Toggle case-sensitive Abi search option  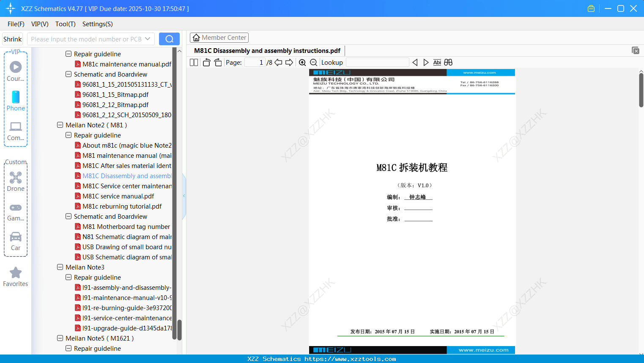click(x=437, y=62)
